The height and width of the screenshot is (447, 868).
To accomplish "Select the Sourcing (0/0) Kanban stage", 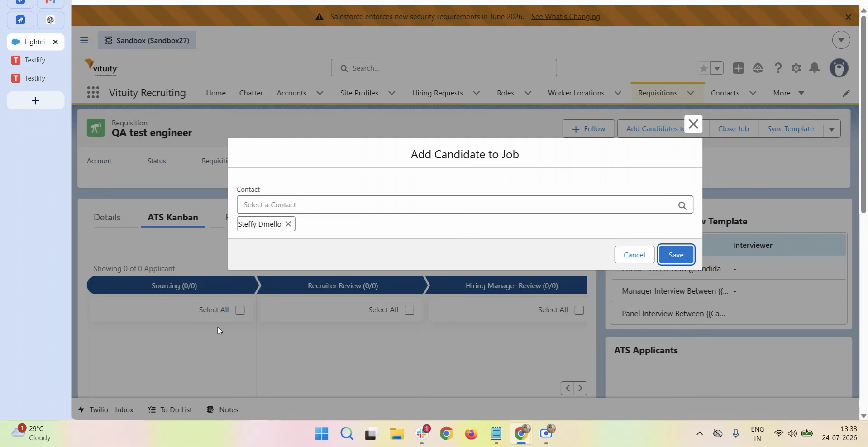I will pyautogui.click(x=174, y=286).
